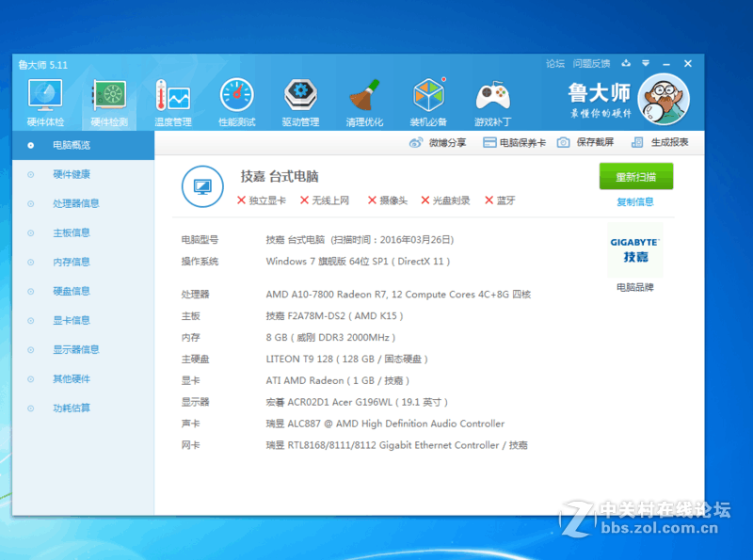Image resolution: width=753 pixels, height=560 pixels.
Task: Click the 扫描时间 2016年03月26日 computer model value
Action: coord(360,240)
